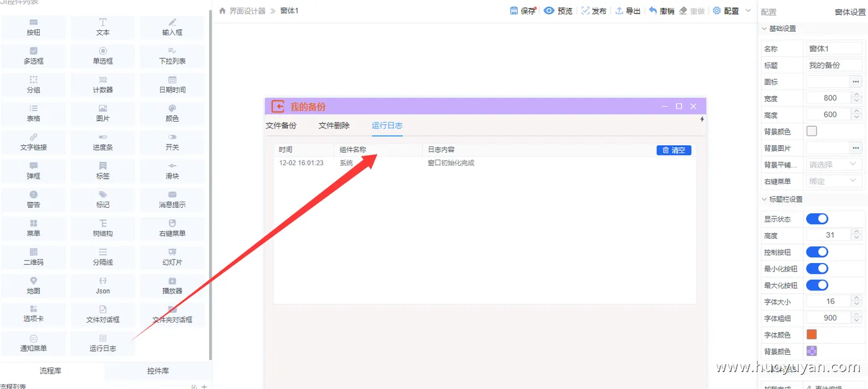The width and height of the screenshot is (868, 389).
Task: Open the 背景平铺 dropdown
Action: (834, 164)
